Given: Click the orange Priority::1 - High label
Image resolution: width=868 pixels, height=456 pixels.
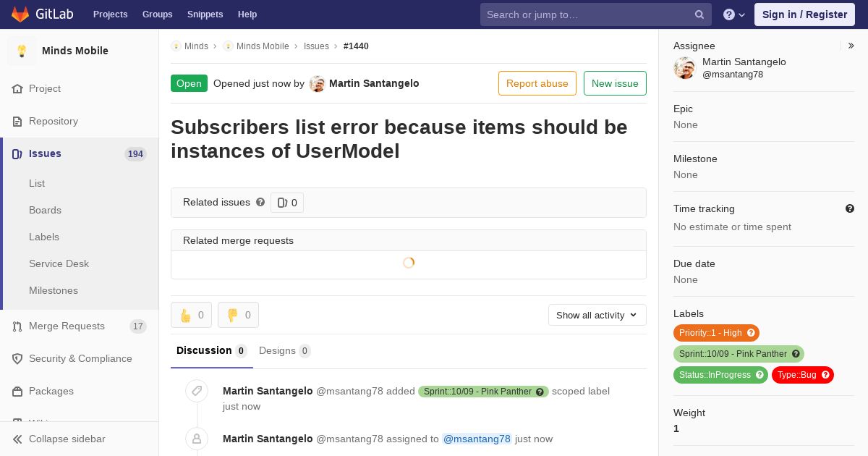Looking at the screenshot, I should coord(710,333).
